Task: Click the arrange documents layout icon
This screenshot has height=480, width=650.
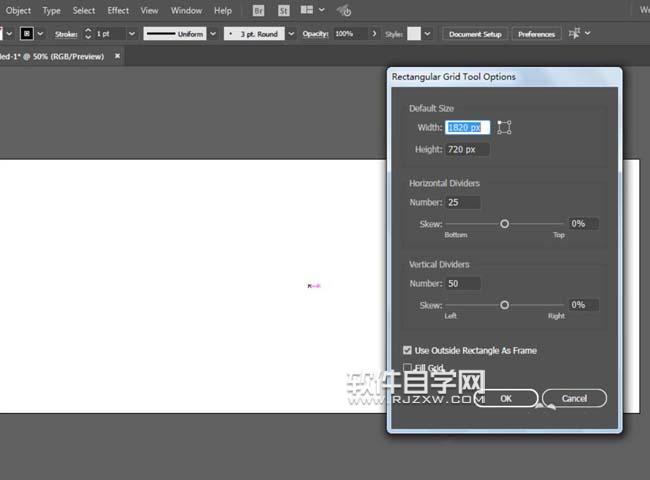Action: click(x=311, y=10)
